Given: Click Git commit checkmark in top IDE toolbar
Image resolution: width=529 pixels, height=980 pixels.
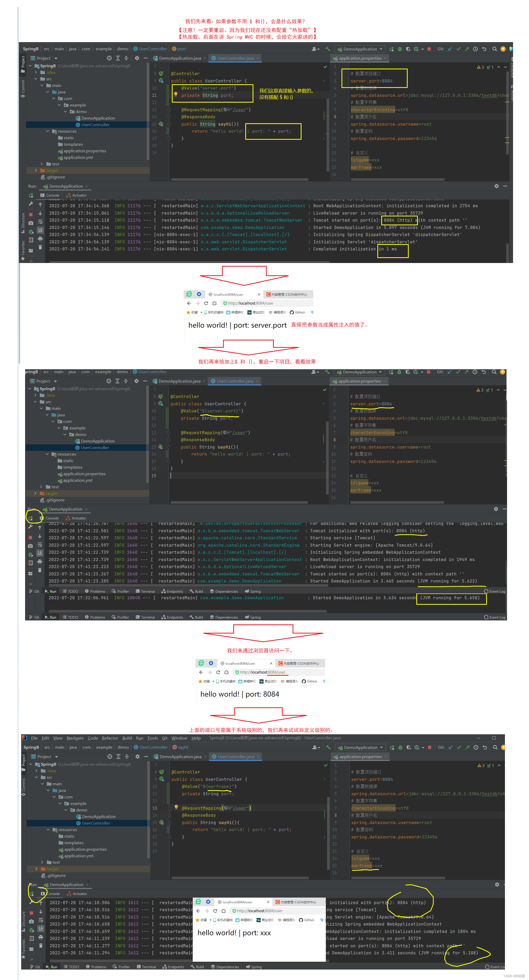Looking at the screenshot, I should tap(459, 49).
